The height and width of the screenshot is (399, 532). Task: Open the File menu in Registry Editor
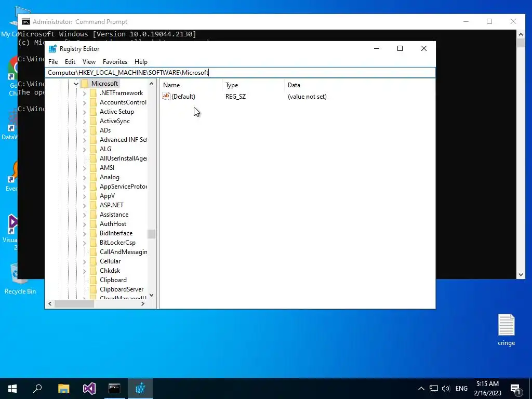pyautogui.click(x=53, y=62)
